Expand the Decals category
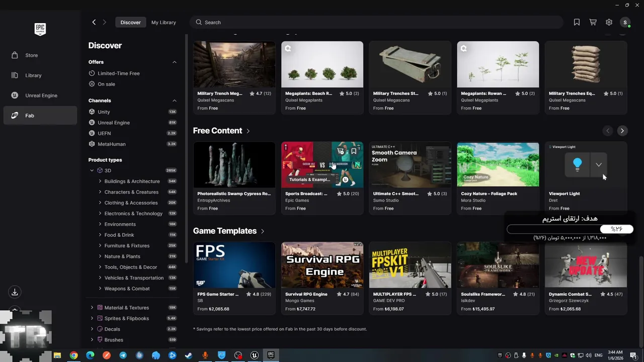 [x=92, y=329]
